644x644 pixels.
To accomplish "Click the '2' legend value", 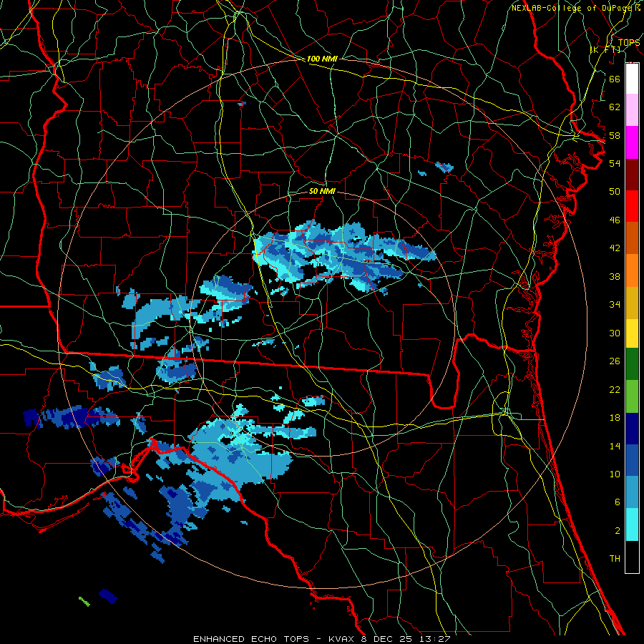I will [617, 531].
